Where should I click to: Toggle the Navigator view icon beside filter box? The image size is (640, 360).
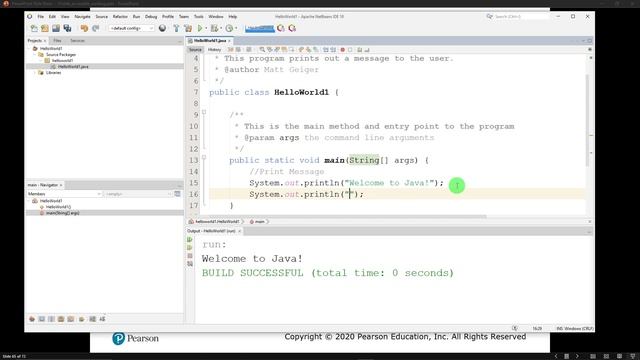pyautogui.click(x=178, y=194)
